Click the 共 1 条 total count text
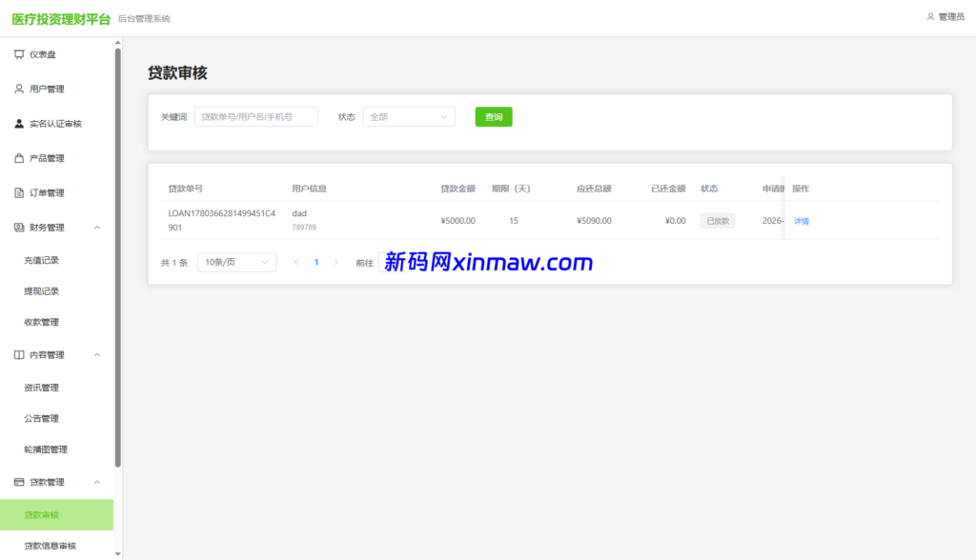Screen dimensions: 976x560 [x=174, y=263]
